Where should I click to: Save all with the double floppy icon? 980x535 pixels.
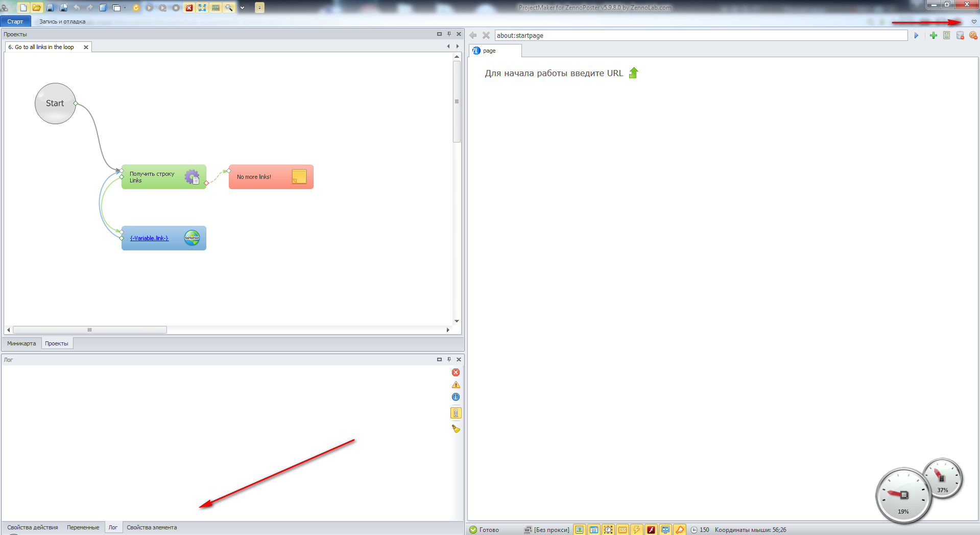tap(63, 8)
